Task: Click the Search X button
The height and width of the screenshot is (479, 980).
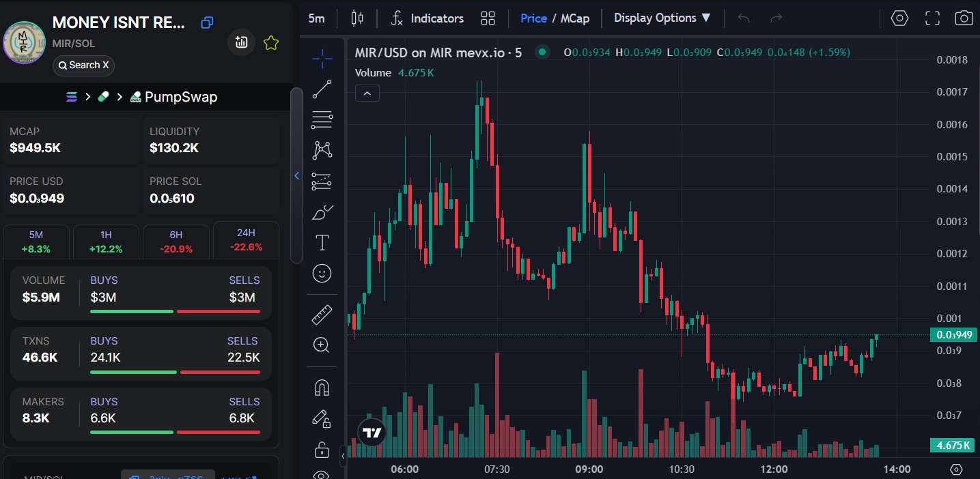Action: 83,66
